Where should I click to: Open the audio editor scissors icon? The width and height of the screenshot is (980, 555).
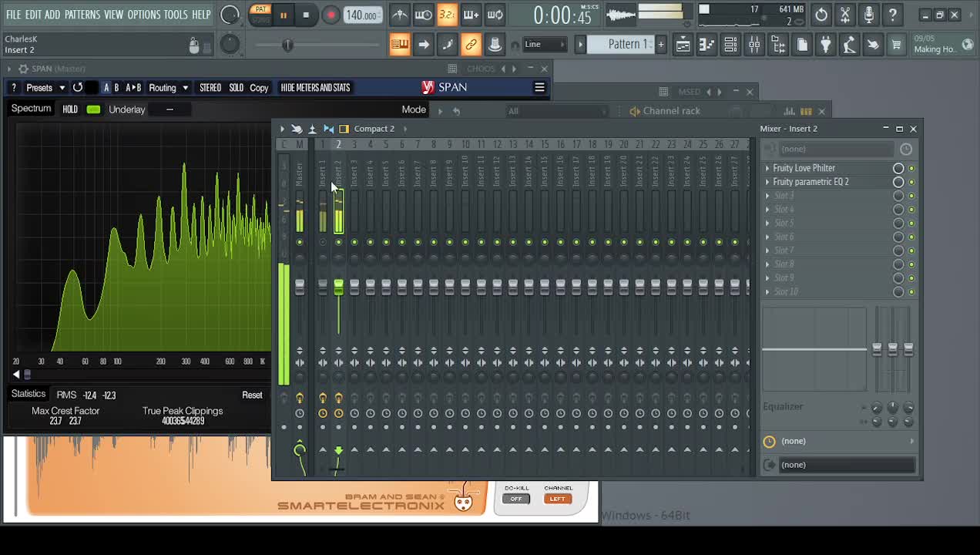pos(845,15)
